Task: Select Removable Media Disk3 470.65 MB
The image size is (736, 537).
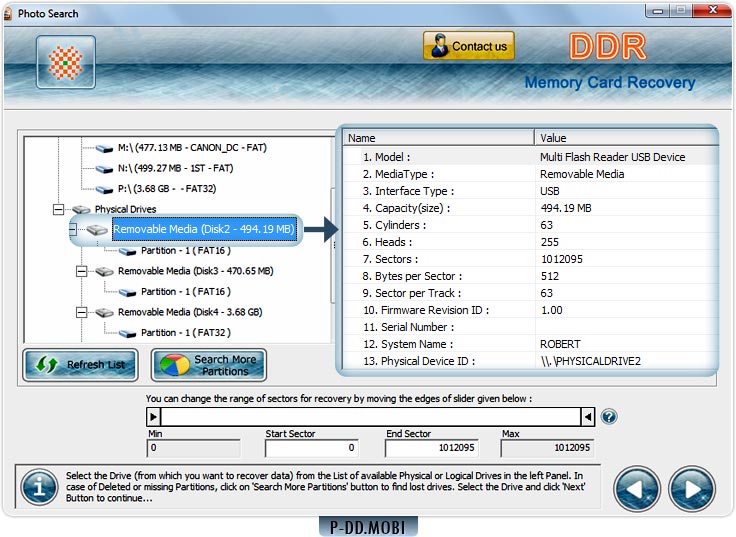Action: point(196,271)
